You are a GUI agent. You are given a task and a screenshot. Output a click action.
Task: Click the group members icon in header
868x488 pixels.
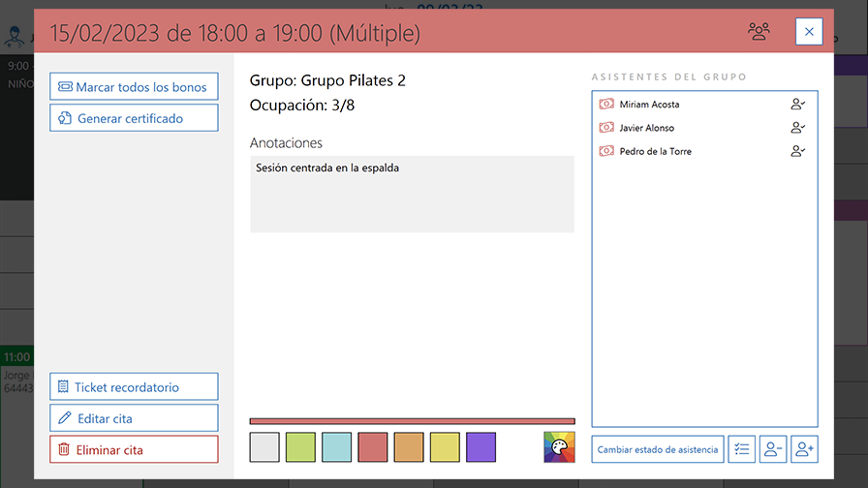pyautogui.click(x=759, y=32)
